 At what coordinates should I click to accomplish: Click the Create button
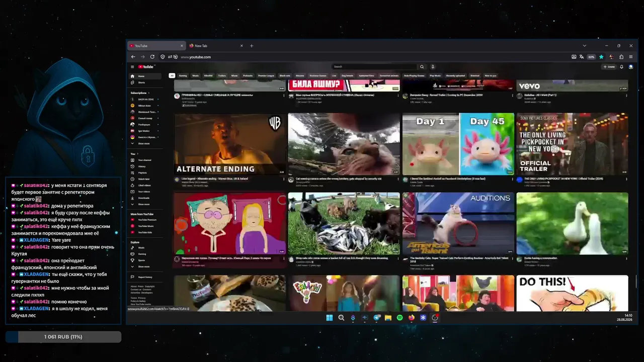pos(609,67)
